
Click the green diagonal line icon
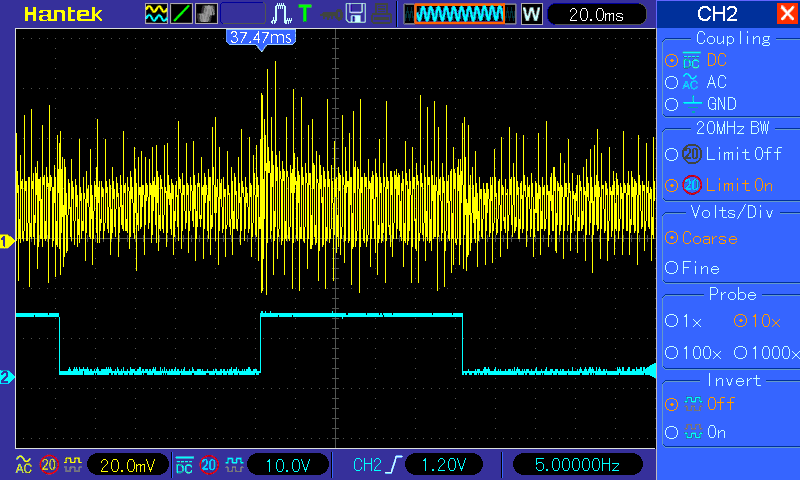pos(181,14)
